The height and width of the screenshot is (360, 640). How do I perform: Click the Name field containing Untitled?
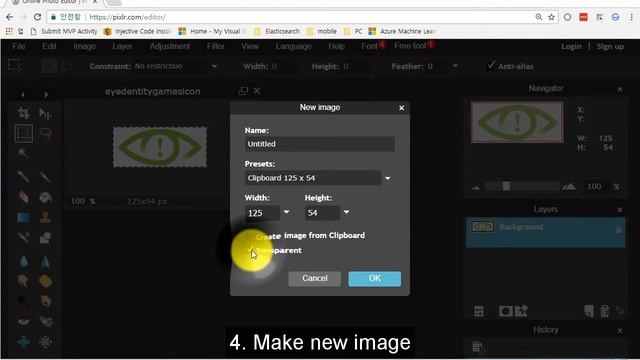(320, 144)
